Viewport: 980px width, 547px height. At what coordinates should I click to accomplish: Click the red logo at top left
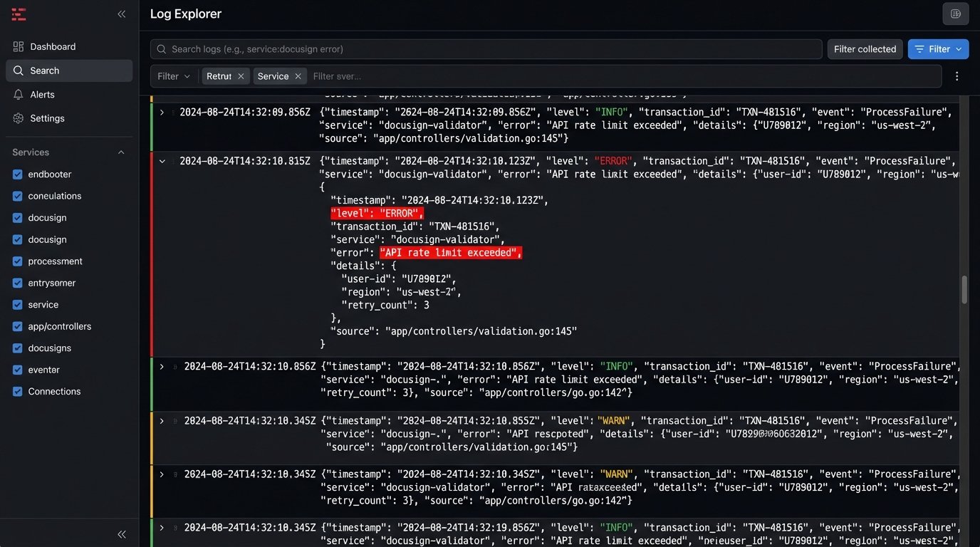point(19,14)
